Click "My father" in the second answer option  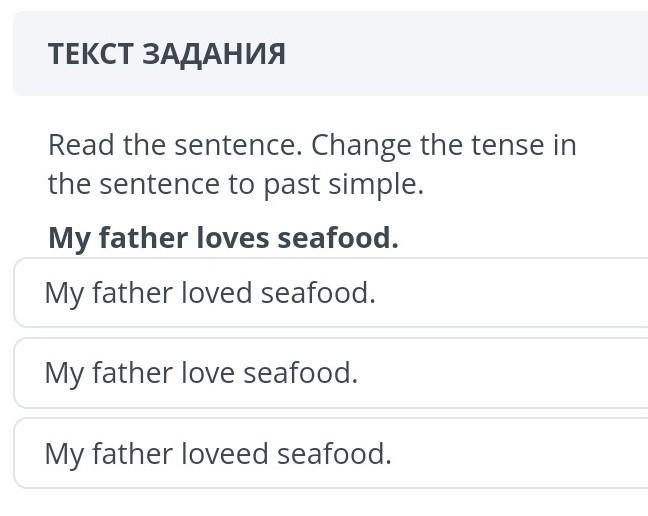pos(108,373)
